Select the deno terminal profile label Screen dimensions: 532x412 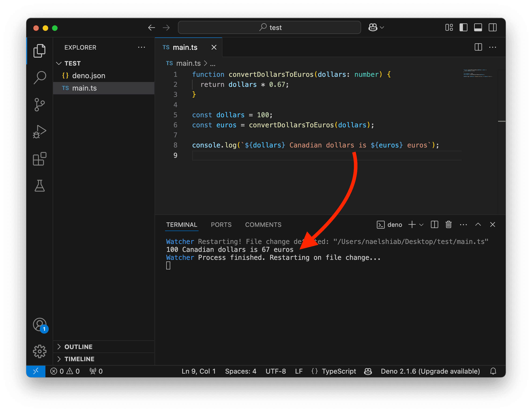pyautogui.click(x=389, y=225)
